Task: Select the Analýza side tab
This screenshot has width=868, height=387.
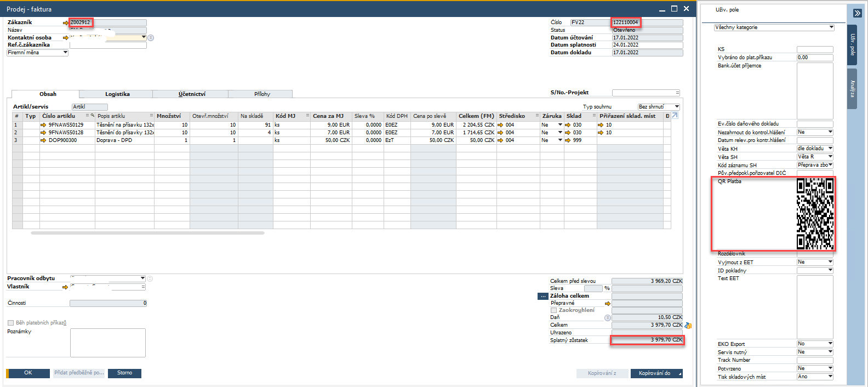Action: click(853, 88)
